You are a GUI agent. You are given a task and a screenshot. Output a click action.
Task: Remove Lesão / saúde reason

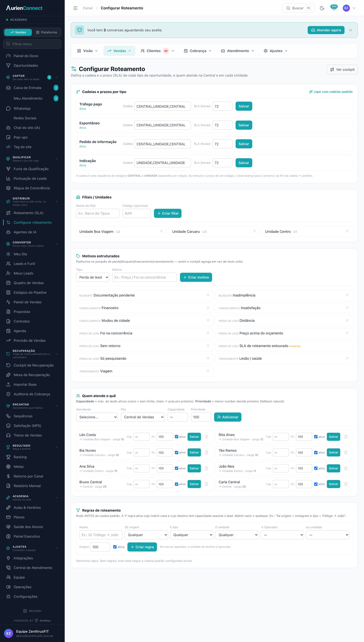coord(347,358)
